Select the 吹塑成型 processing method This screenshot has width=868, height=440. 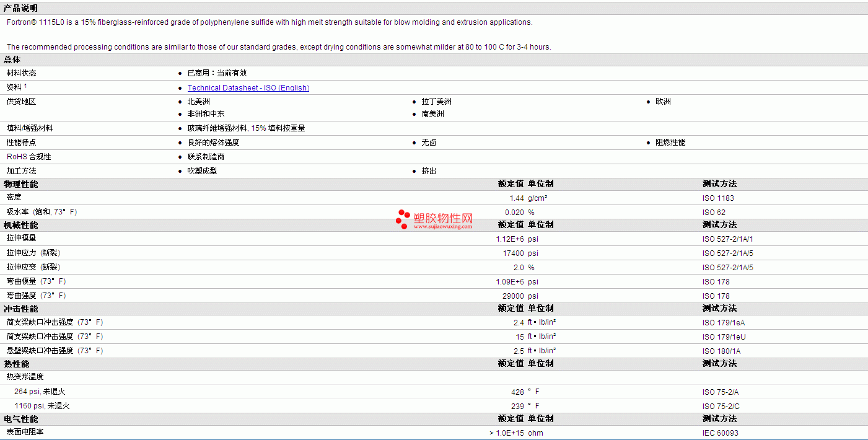coord(203,171)
